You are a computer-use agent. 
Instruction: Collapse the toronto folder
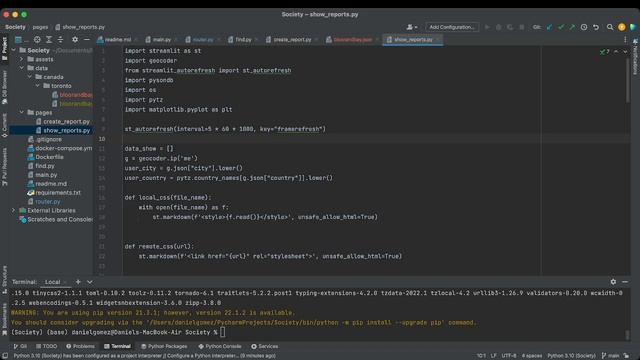tap(38, 86)
